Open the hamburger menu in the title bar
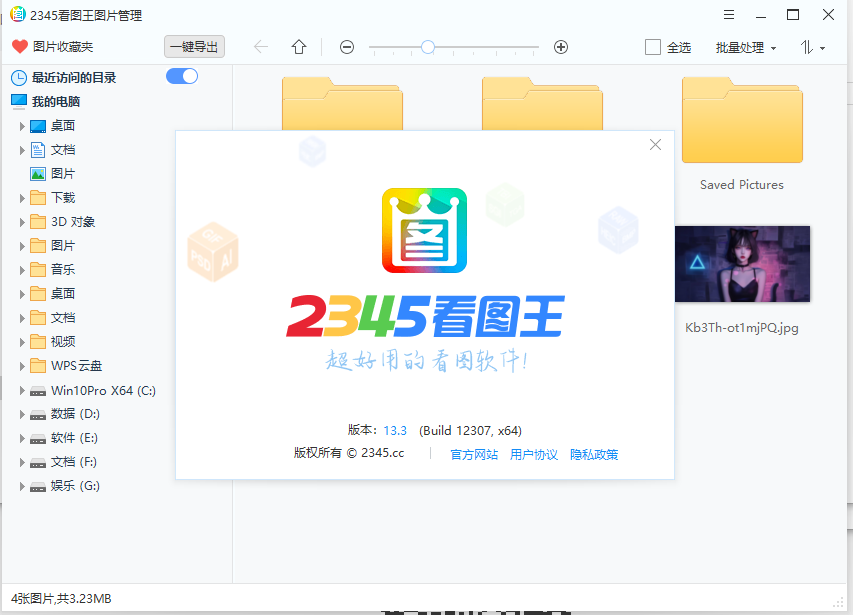 (728, 15)
